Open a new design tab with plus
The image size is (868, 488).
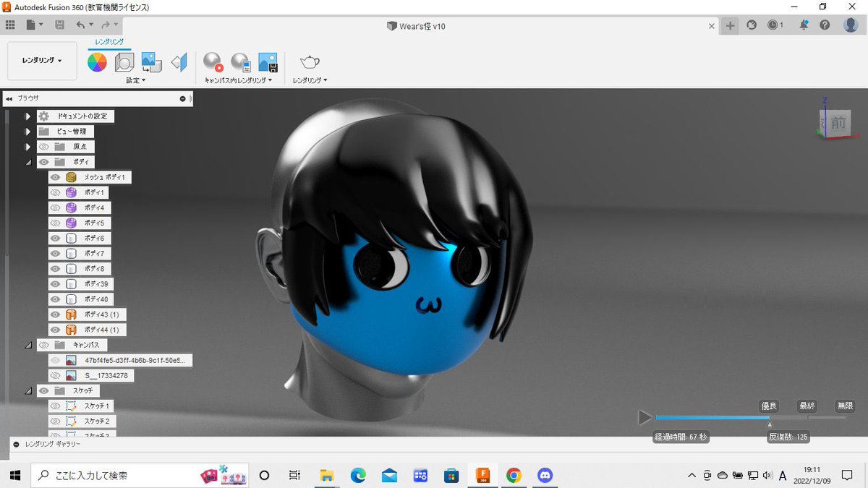731,25
